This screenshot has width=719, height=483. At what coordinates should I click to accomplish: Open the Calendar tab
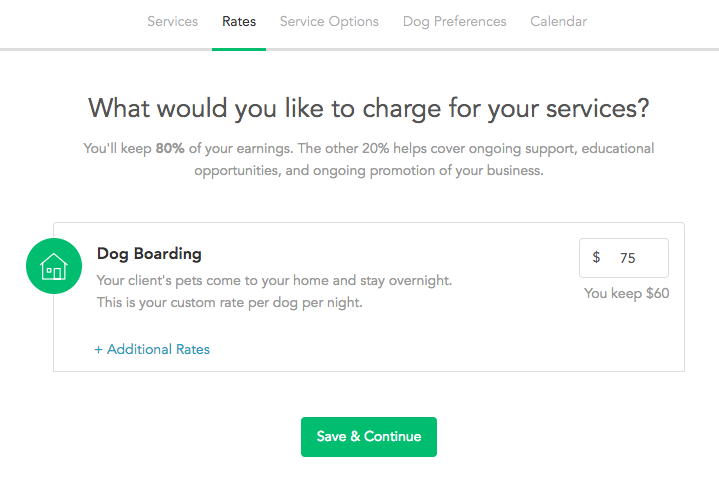pos(559,22)
